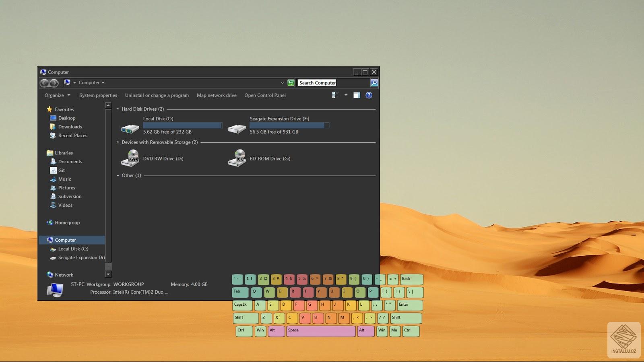
Task: Click the Space key on on-screen keyboard
Action: [x=321, y=331]
